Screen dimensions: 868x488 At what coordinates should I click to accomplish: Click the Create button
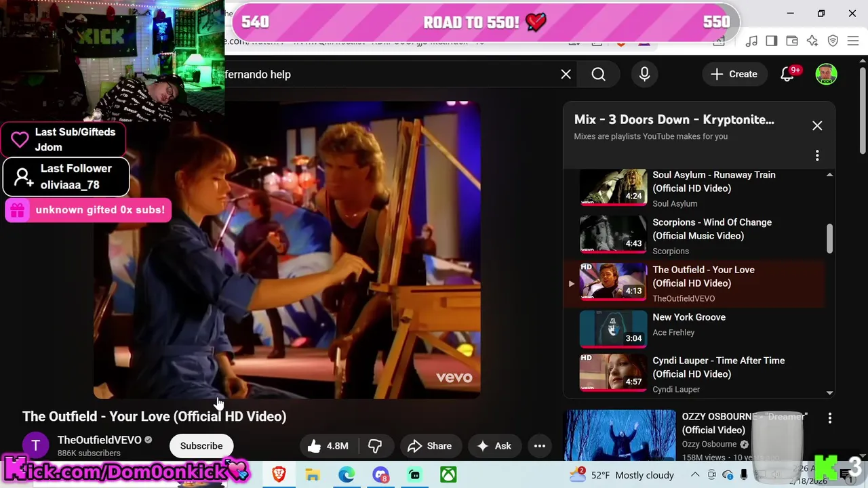734,75
